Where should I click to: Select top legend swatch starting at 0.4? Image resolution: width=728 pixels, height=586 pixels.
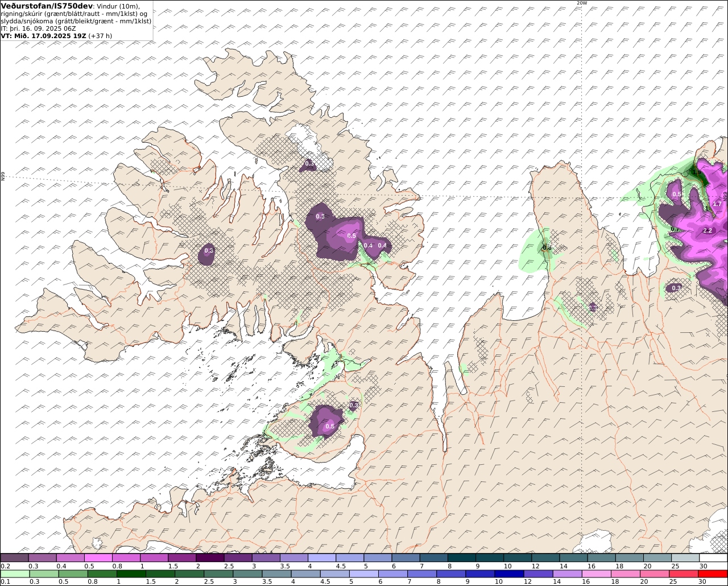click(70, 558)
